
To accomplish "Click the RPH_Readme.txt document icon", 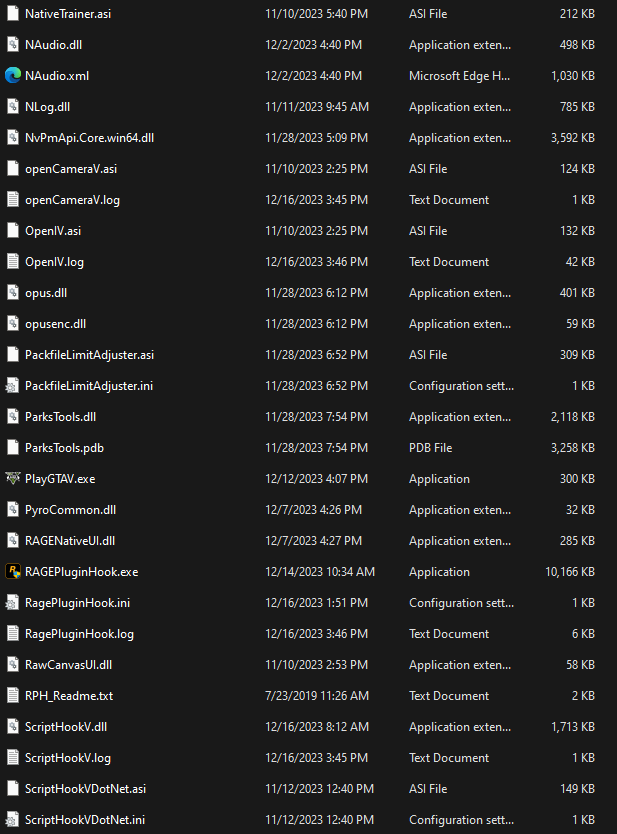I will [x=13, y=696].
